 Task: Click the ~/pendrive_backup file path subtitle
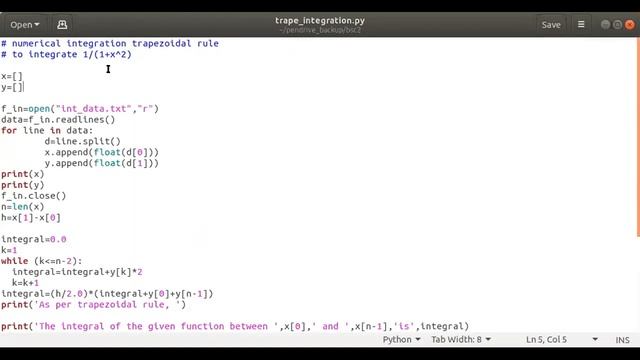pos(320,30)
